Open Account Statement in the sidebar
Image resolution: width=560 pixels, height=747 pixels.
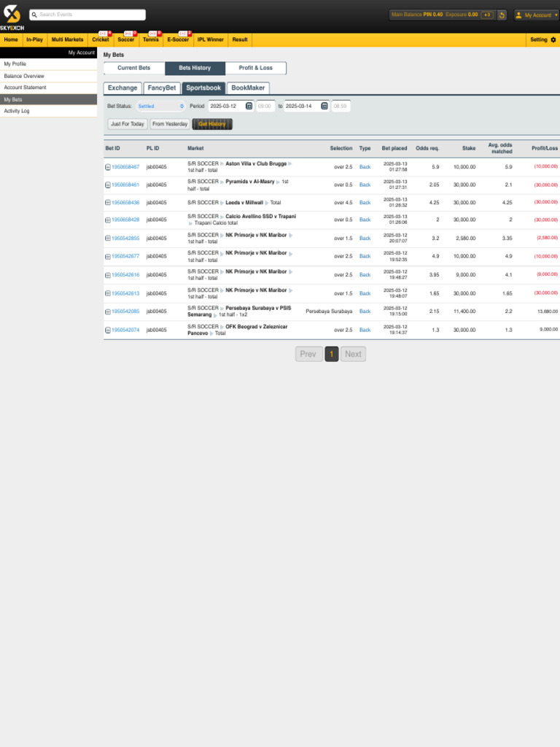(25, 88)
